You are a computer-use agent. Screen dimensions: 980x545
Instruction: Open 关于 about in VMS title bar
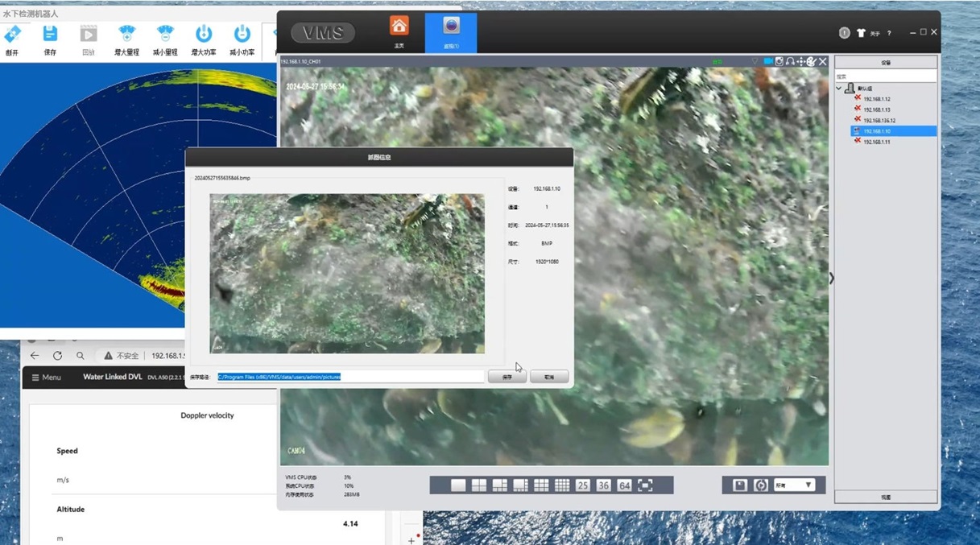point(875,33)
